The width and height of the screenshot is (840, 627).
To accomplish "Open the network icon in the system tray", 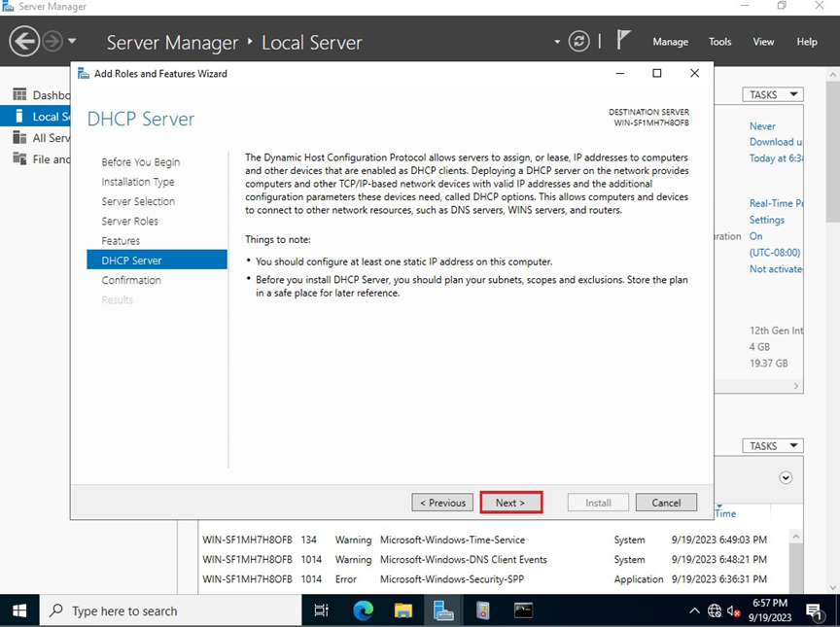I will tap(715, 610).
